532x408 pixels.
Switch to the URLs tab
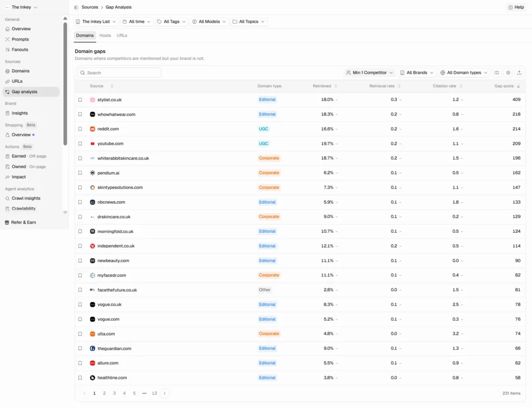click(x=122, y=35)
